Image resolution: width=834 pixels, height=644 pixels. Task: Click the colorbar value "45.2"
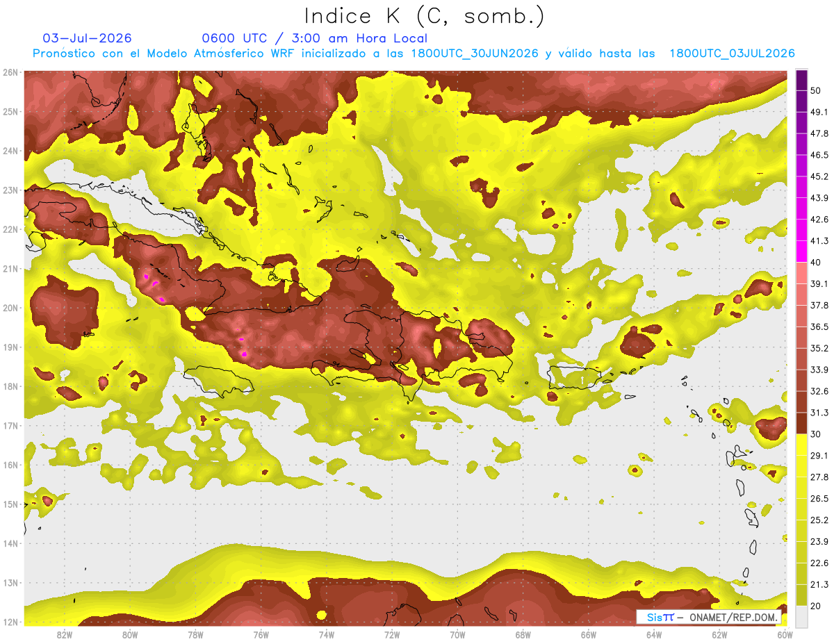[x=820, y=176]
